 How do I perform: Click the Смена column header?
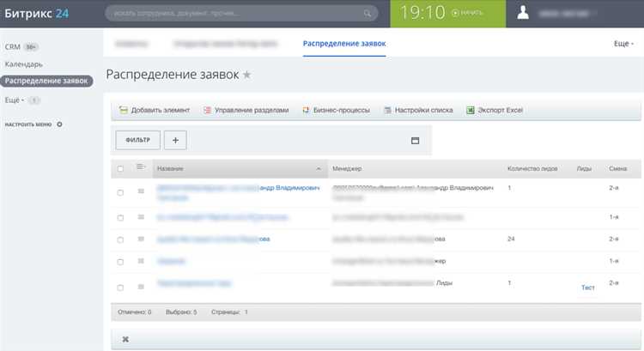click(617, 169)
